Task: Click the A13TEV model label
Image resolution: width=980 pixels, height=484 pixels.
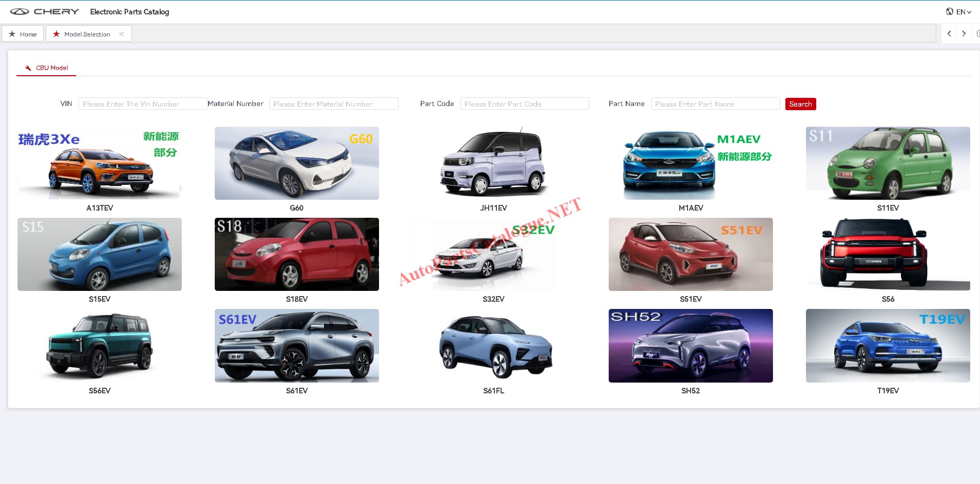Action: [99, 208]
